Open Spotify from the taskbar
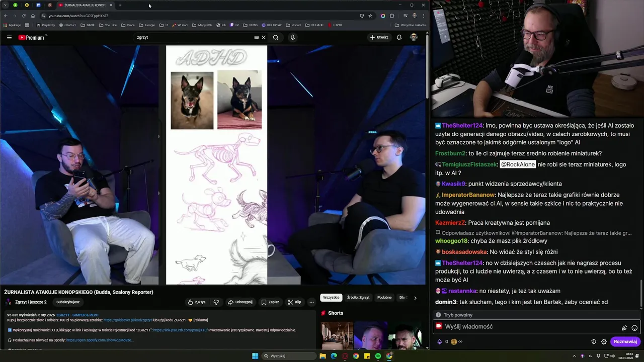644x362 pixels. tap(378, 356)
